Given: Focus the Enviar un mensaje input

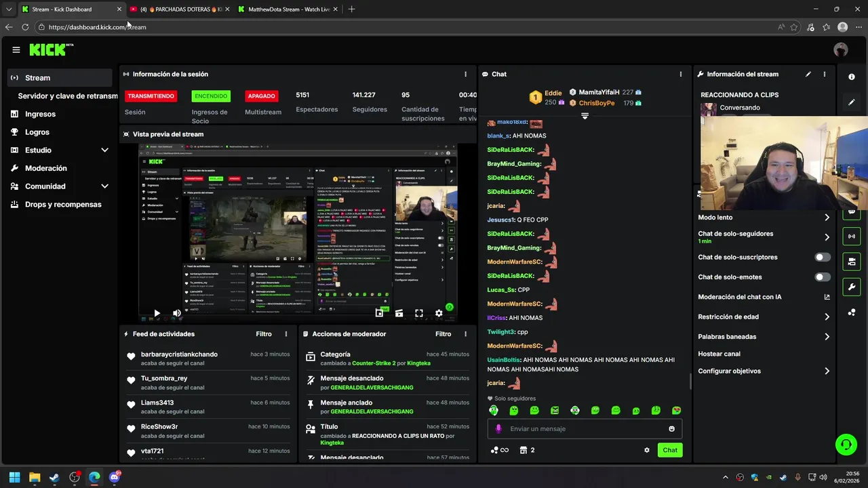Looking at the screenshot, I should click(x=585, y=429).
